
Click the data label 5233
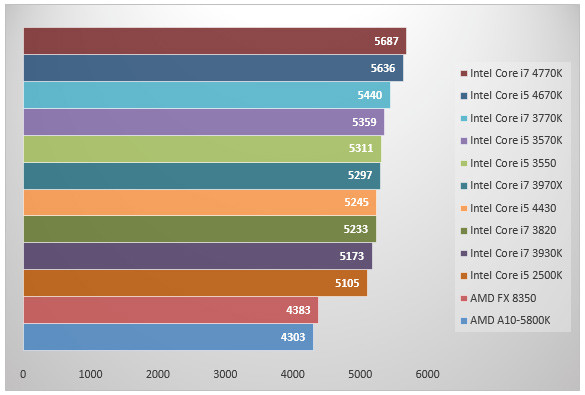(356, 229)
